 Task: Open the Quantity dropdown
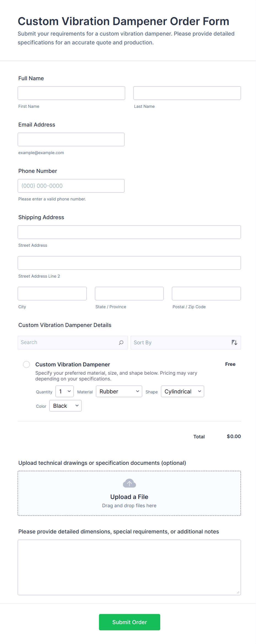[64, 391]
